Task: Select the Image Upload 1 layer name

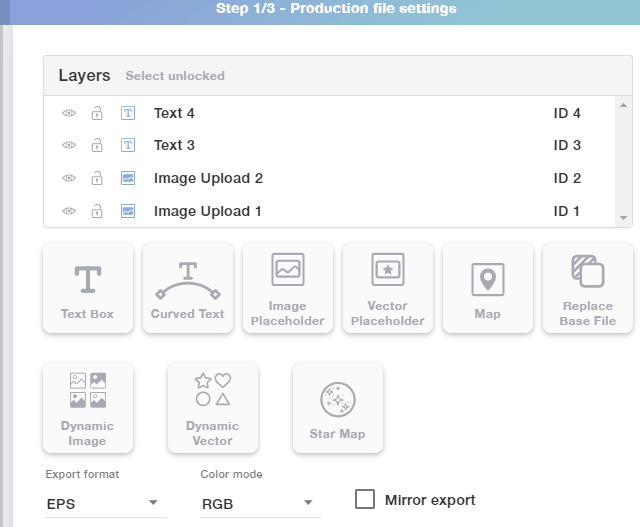Action: click(x=207, y=211)
